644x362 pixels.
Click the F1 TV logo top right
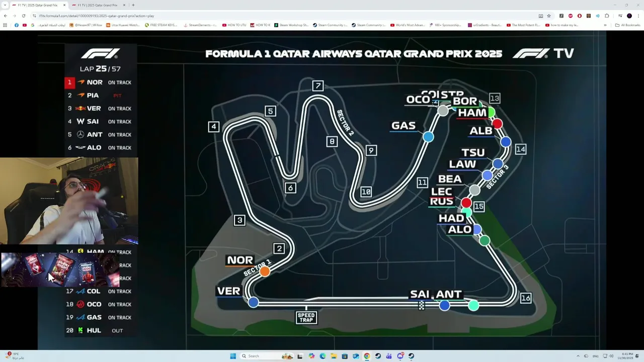click(543, 53)
